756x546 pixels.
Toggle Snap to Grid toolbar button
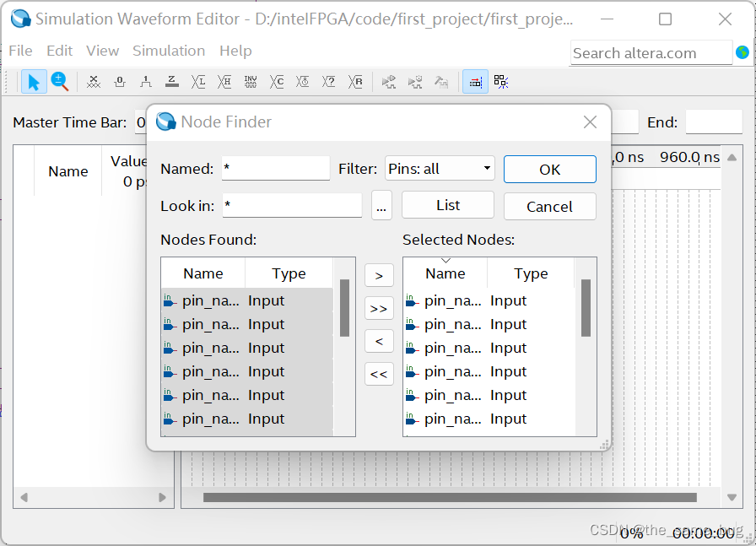pyautogui.click(x=475, y=82)
